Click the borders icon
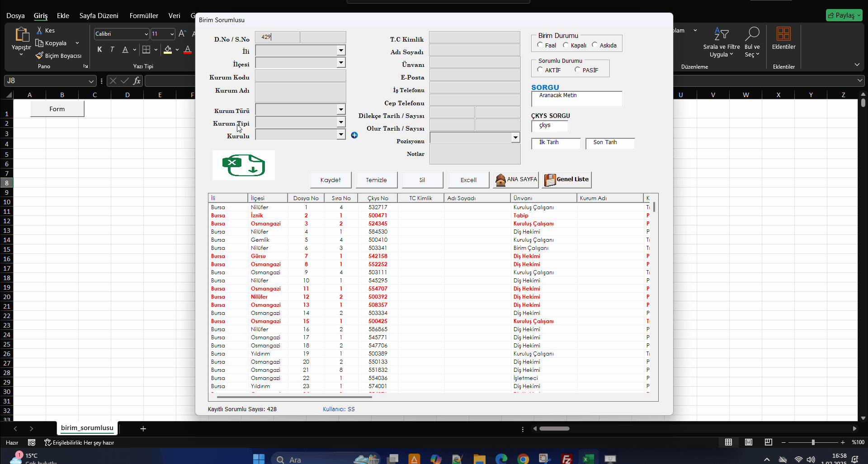868x464 pixels. click(146, 50)
